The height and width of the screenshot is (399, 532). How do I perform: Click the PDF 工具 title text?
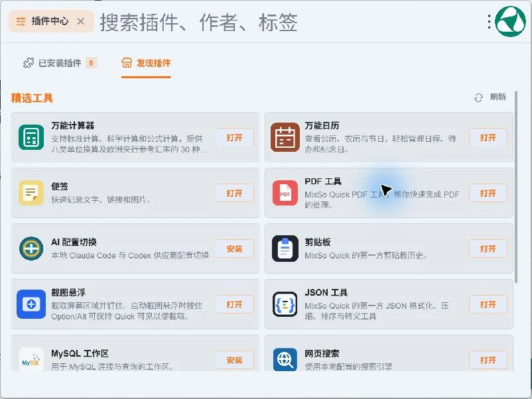[x=323, y=182]
